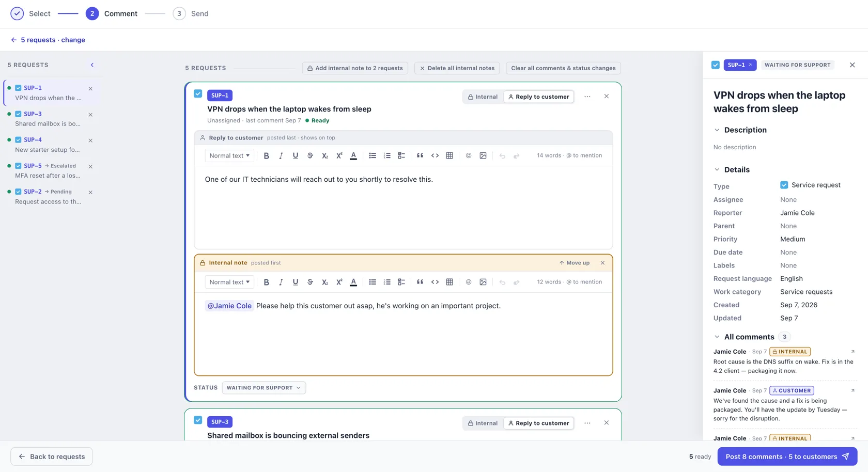Apply italic in the Reply to customer editor
This screenshot has height=472, width=868.
[x=281, y=155]
